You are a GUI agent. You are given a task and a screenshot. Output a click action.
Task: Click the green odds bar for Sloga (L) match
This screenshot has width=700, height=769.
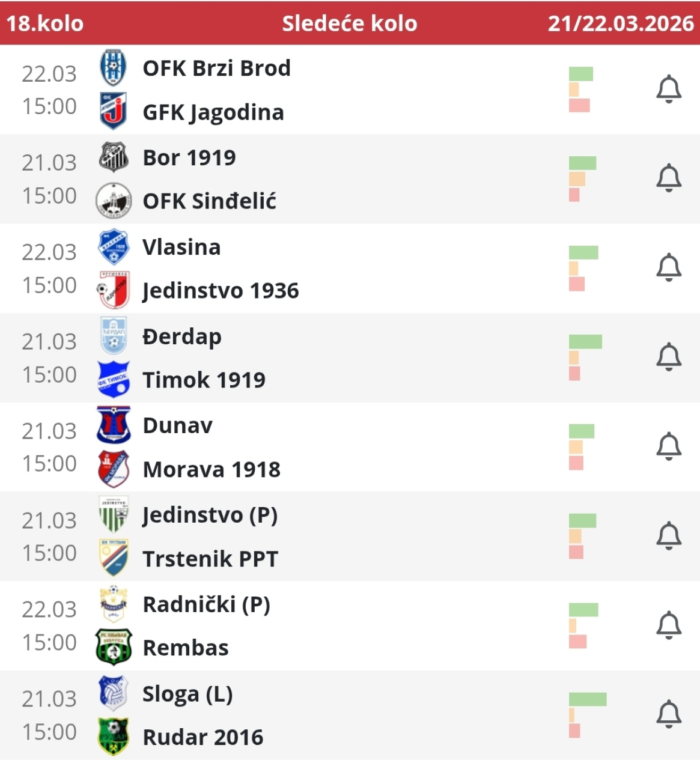click(587, 699)
